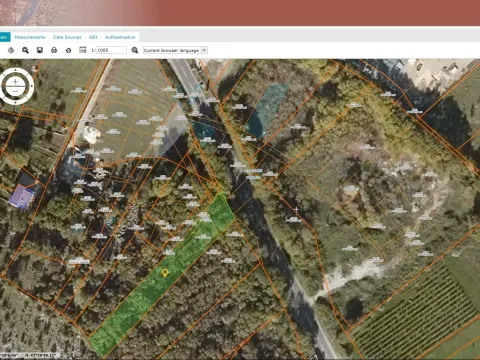The image size is (480, 360).
Task: Click the magnifier search icon in toolbar
Action: click(25, 50)
